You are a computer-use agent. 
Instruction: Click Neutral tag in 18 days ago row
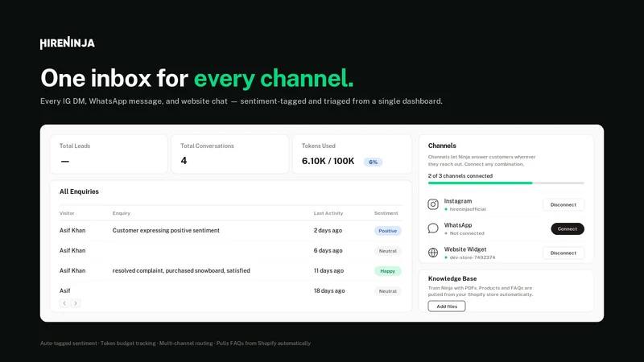pyautogui.click(x=388, y=291)
